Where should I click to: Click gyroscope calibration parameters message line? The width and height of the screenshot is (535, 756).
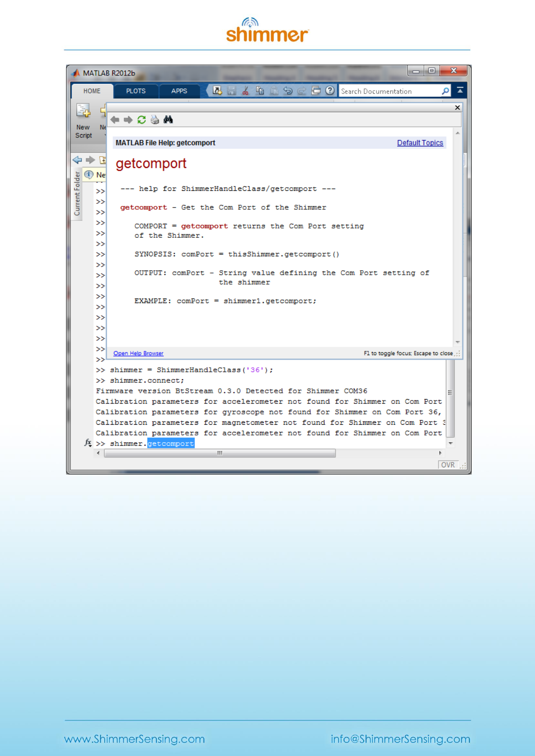(x=269, y=412)
